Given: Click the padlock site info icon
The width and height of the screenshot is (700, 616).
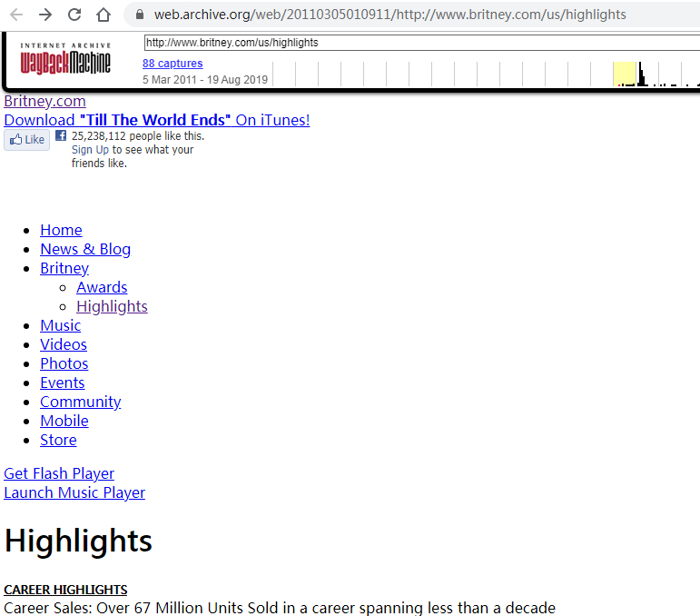Looking at the screenshot, I should pyautogui.click(x=140, y=15).
